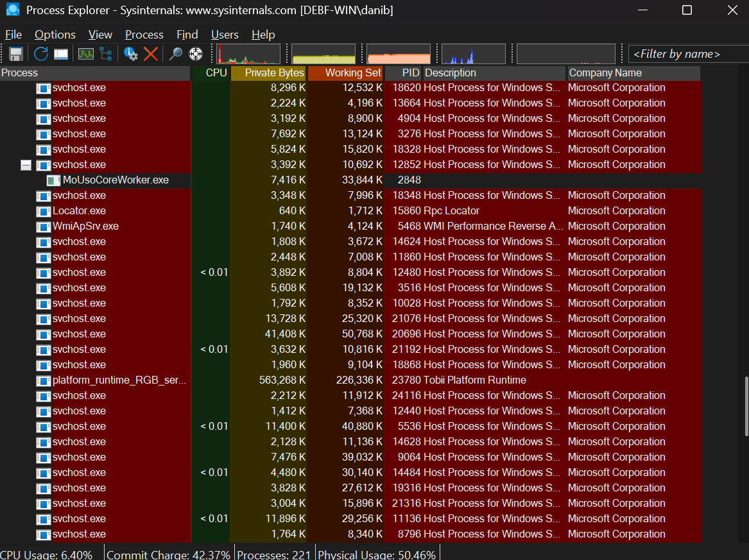The width and height of the screenshot is (749, 560).
Task: Click the Find Window's Process crosshair icon
Action: 196,54
